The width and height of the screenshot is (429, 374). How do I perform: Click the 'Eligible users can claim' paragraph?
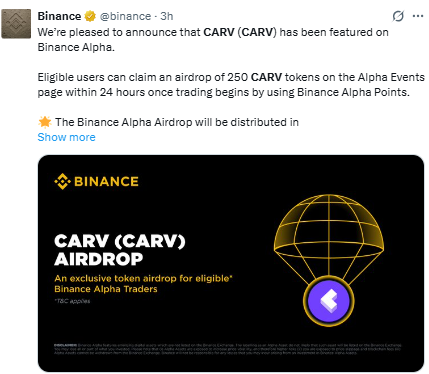click(x=231, y=85)
